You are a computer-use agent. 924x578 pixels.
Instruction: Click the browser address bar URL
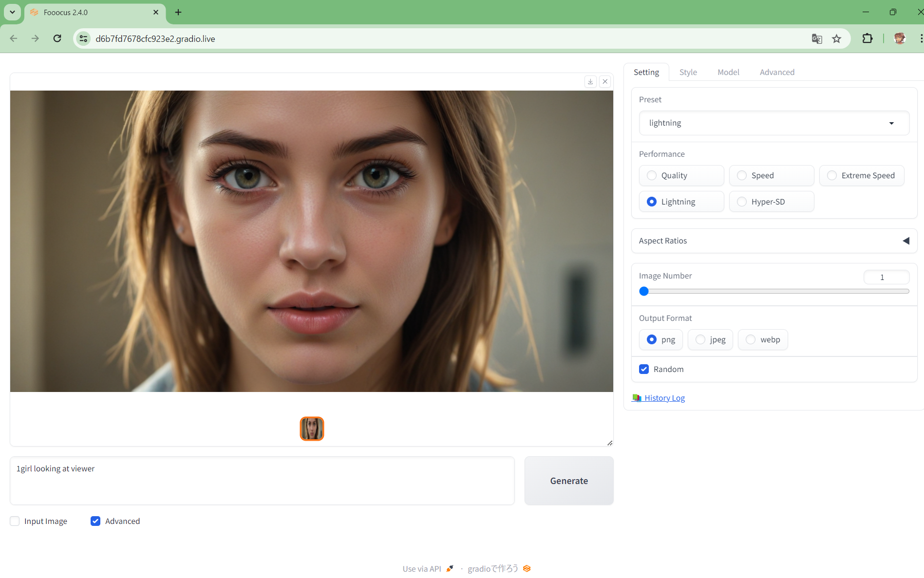(x=155, y=38)
